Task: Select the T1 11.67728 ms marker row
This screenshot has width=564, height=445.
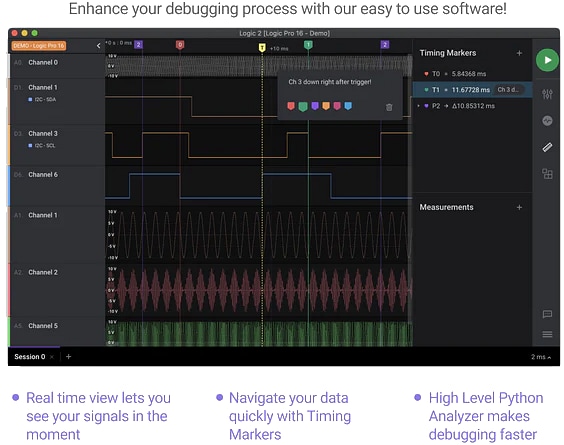Action: tap(472, 90)
